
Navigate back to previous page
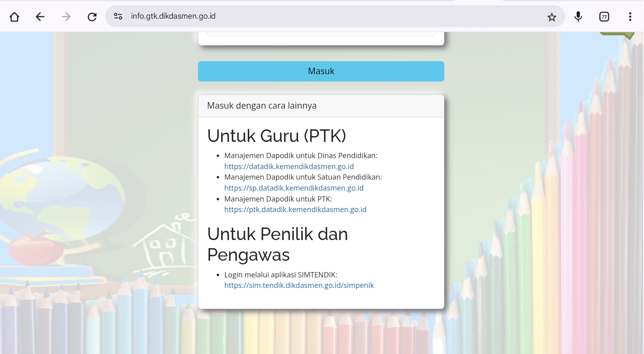tap(40, 17)
